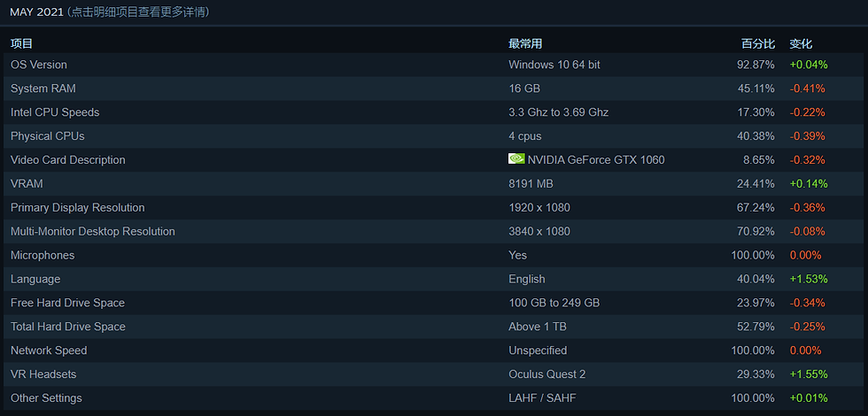This screenshot has width=868, height=416.
Task: Click the Microphones row
Action: click(x=434, y=255)
